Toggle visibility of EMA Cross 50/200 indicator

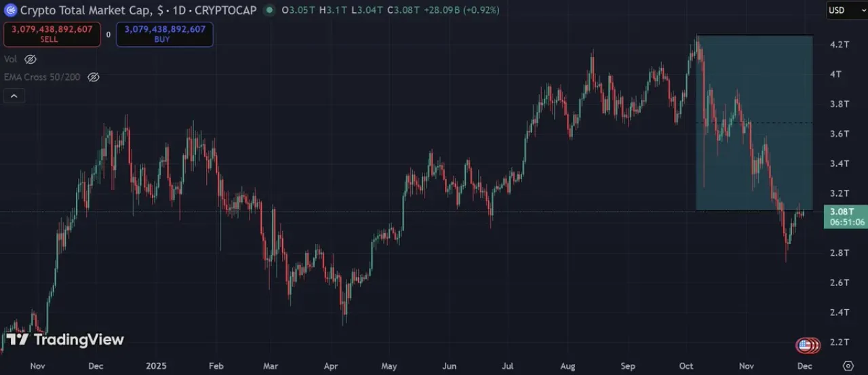(x=94, y=77)
